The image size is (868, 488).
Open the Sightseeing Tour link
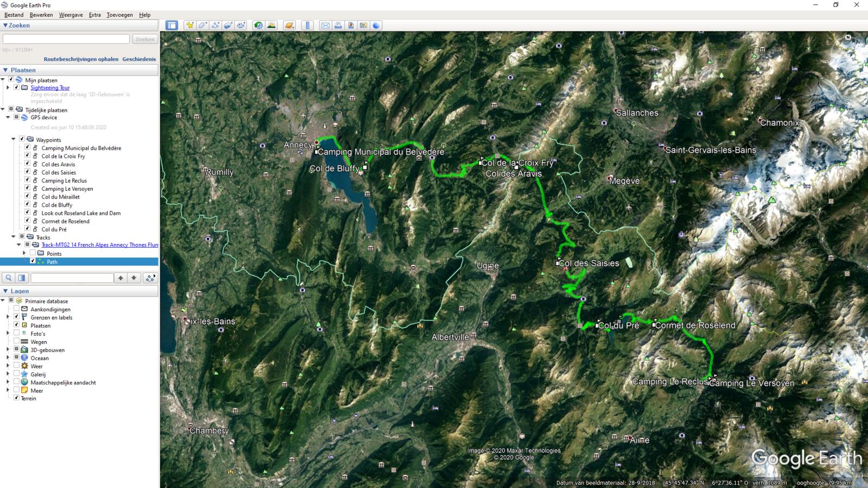point(50,87)
